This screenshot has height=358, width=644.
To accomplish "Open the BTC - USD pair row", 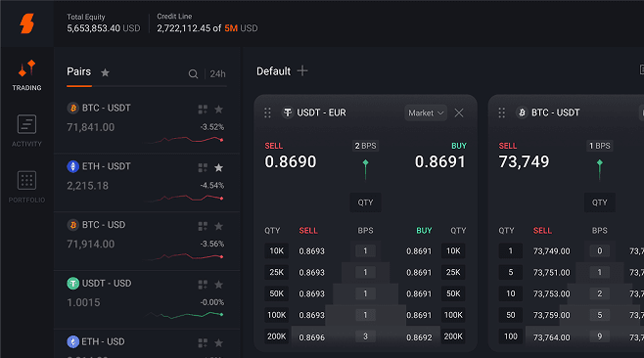I will (147, 241).
